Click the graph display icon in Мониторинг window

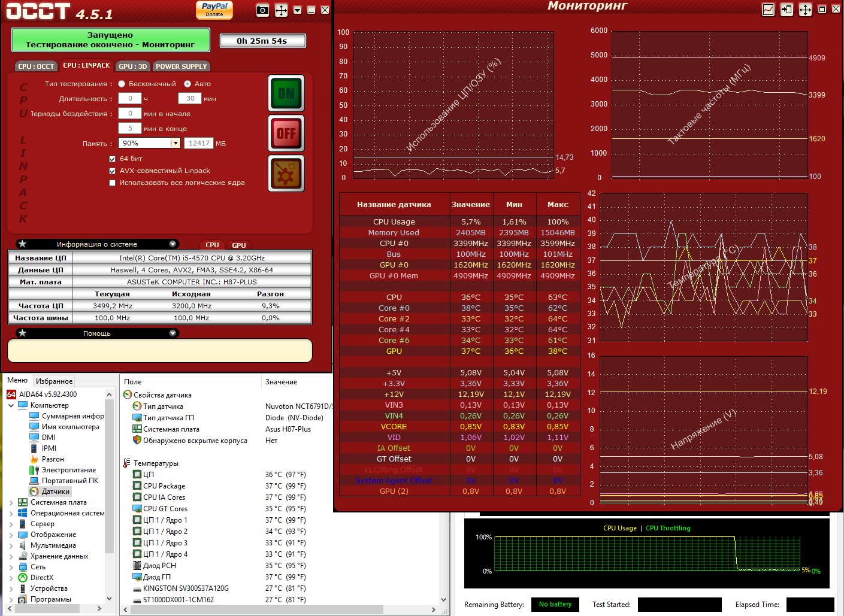(x=769, y=10)
